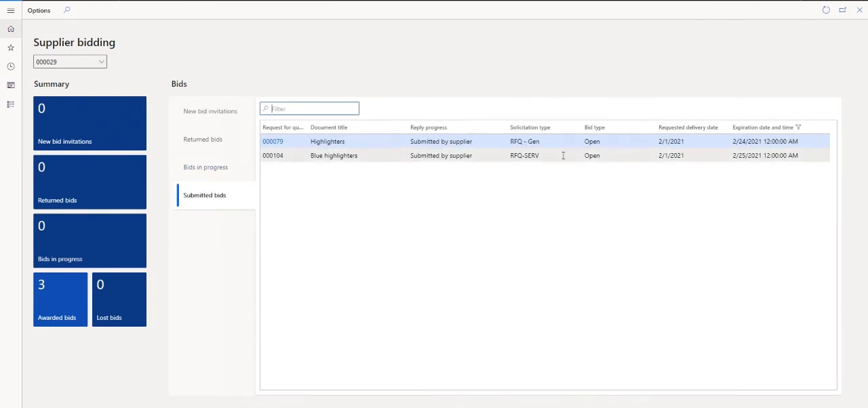The height and width of the screenshot is (408, 868).
Task: Click filter icon on Expiration date column
Action: [798, 127]
